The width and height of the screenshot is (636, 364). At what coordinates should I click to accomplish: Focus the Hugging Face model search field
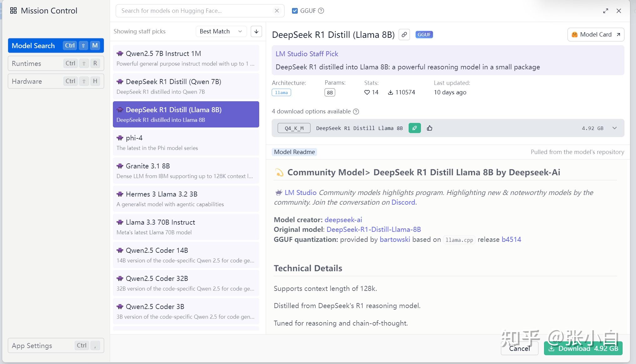tap(195, 11)
